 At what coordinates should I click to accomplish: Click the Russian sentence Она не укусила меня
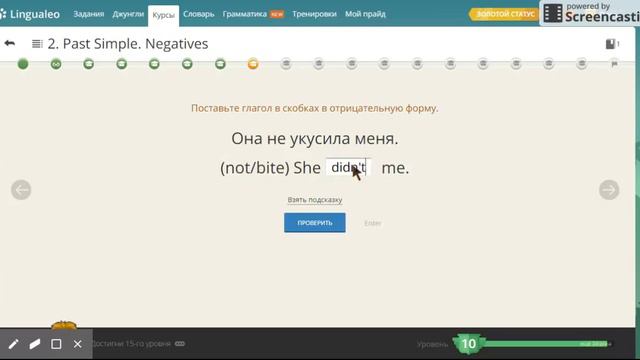tap(315, 139)
